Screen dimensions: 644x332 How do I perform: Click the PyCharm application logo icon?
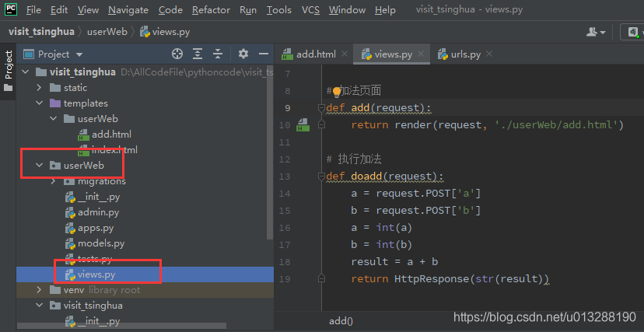(x=10, y=9)
